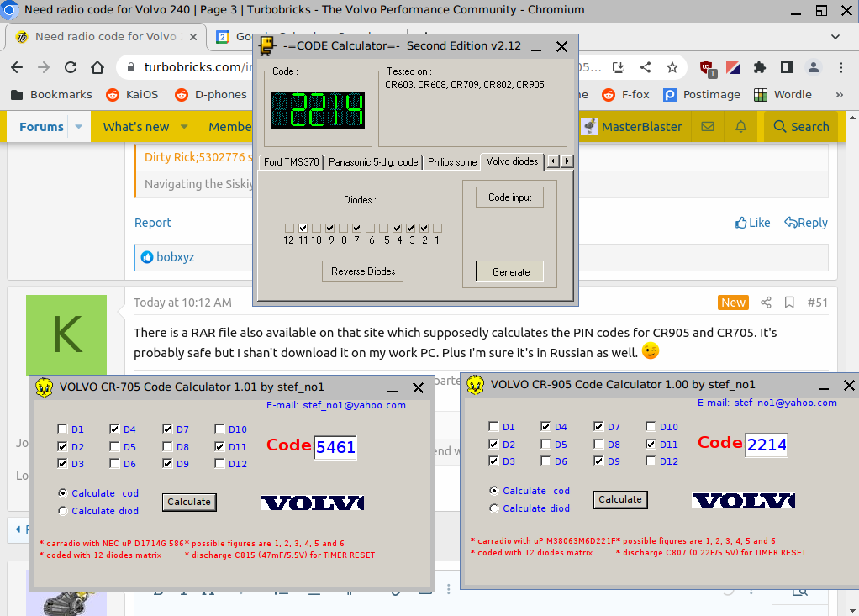
Task: Share the page using the share icon
Action: 646,67
